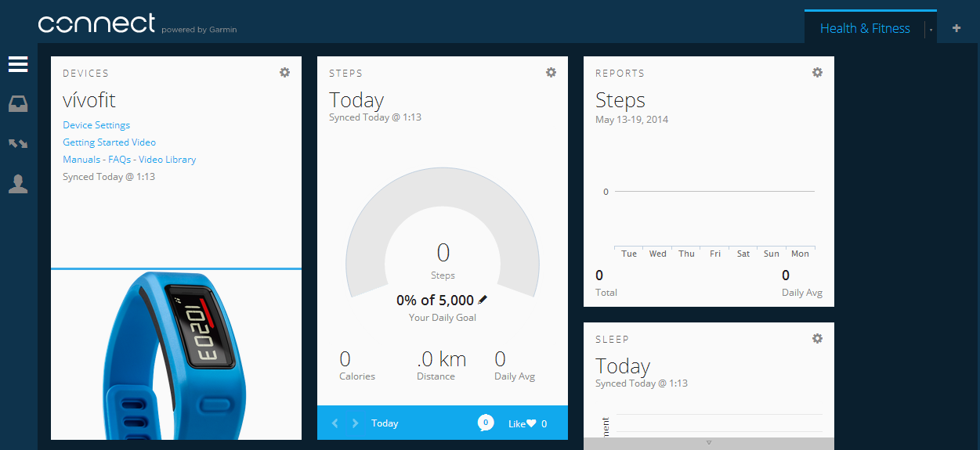Add a new dashboard tab with plus
Screen dimensions: 980x450
[956, 28]
